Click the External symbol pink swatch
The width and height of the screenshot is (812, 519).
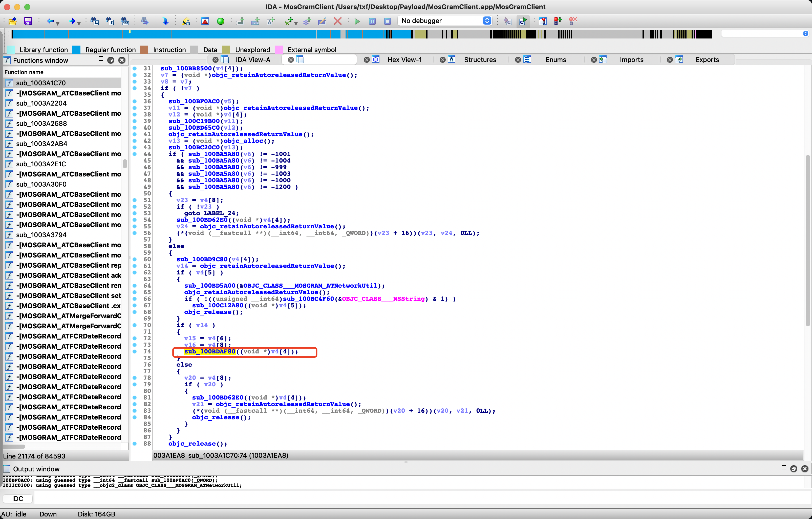click(279, 50)
